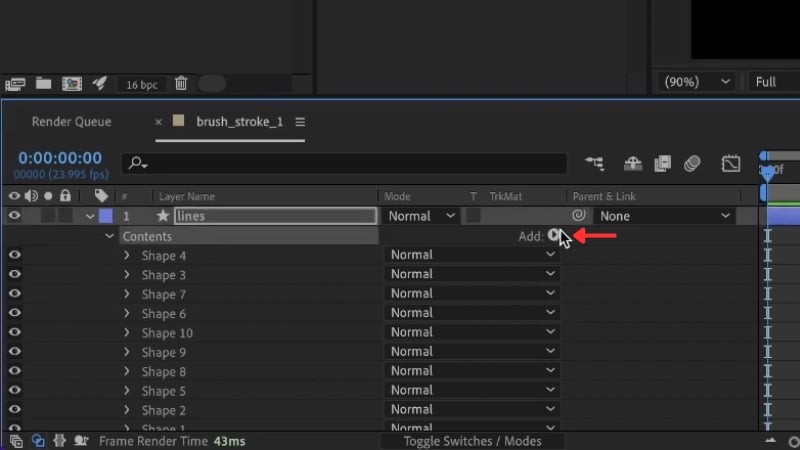Toggle solo switch for lines layer

(x=48, y=216)
